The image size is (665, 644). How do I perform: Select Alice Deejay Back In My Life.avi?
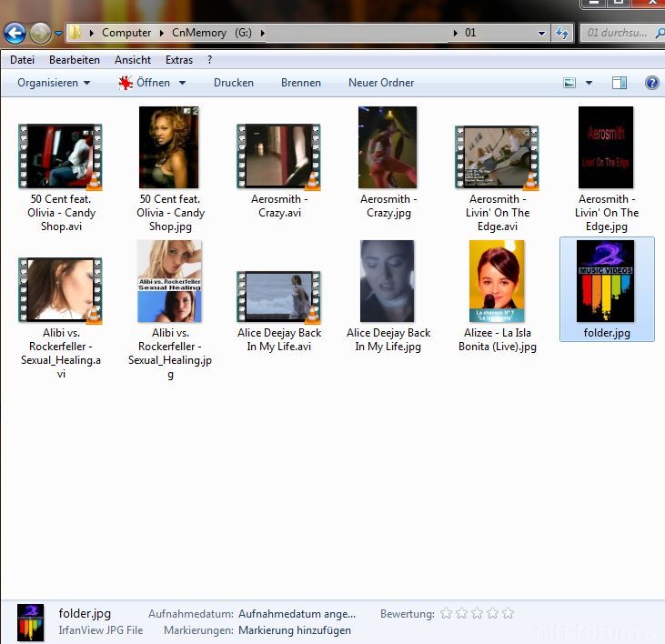(278, 297)
